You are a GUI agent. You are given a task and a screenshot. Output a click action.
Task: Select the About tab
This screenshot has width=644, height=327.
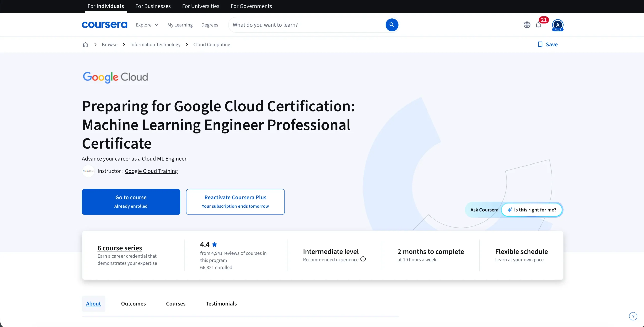click(x=93, y=304)
